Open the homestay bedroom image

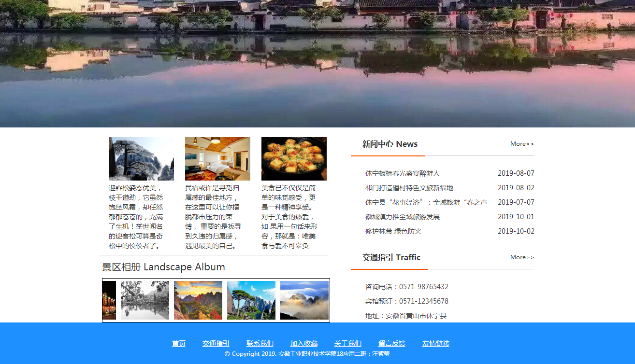[217, 159]
